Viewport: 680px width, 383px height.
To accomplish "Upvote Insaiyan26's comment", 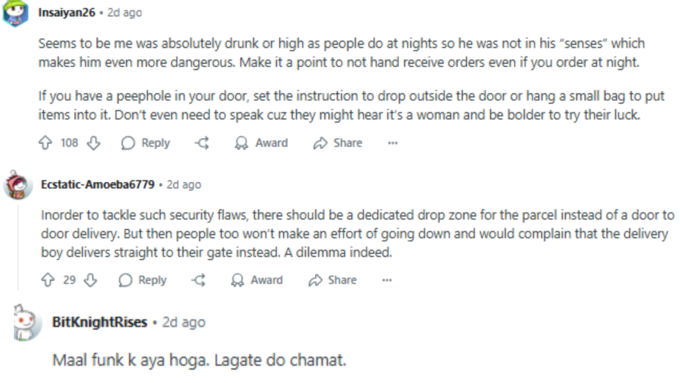I will pyautogui.click(x=46, y=143).
